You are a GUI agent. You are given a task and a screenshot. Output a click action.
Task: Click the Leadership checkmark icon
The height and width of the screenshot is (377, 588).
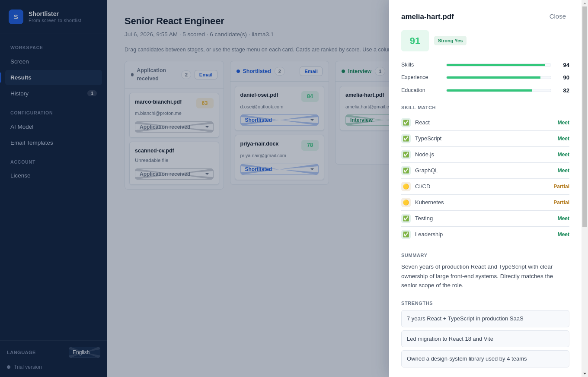point(406,234)
